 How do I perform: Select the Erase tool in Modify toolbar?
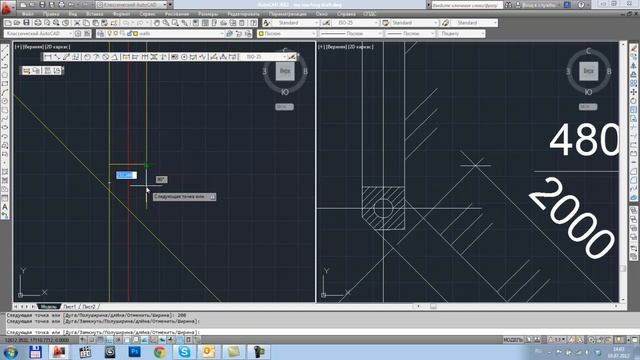point(633,48)
